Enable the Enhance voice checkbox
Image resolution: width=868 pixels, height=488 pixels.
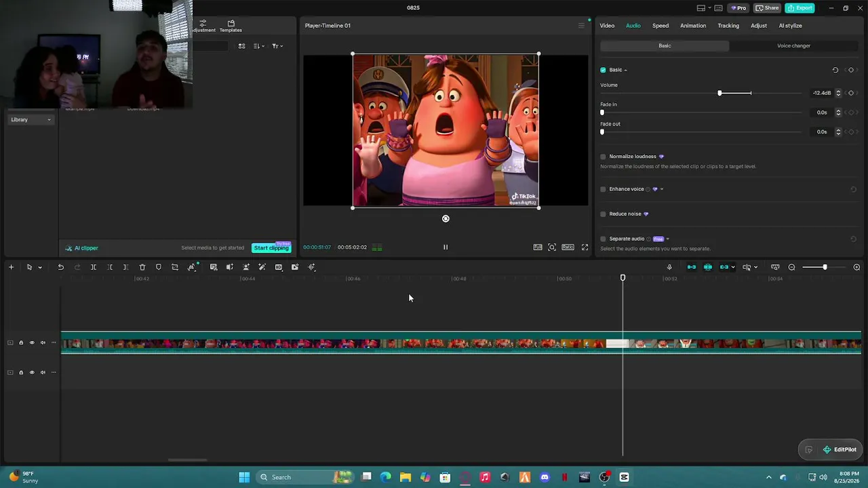pos(603,189)
